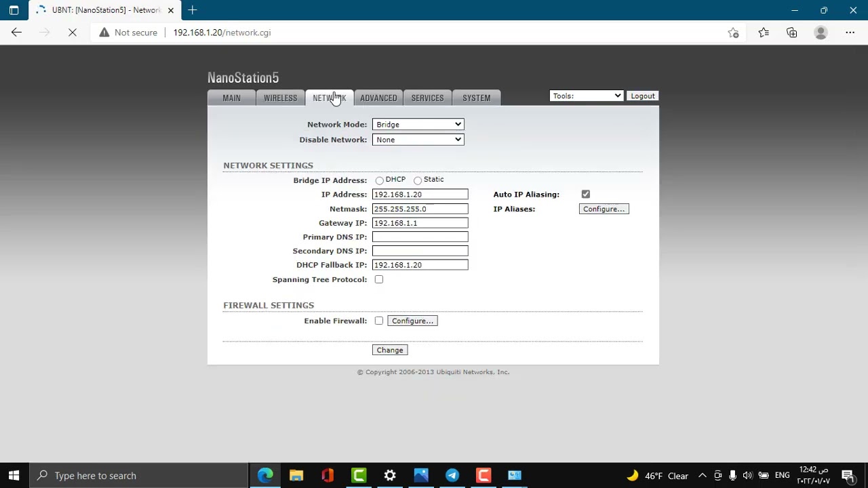Close the UBNT NanoStation5 browser tab
The image size is (868, 488).
[171, 10]
